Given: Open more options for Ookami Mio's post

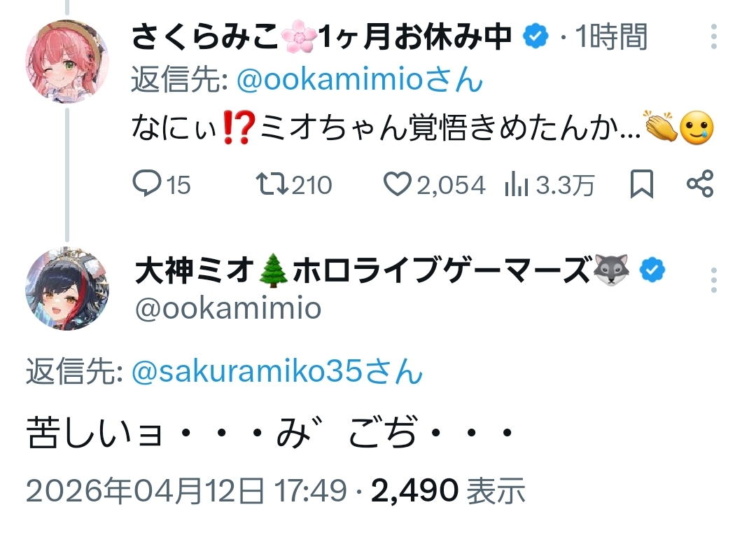Looking at the screenshot, I should 713,279.
